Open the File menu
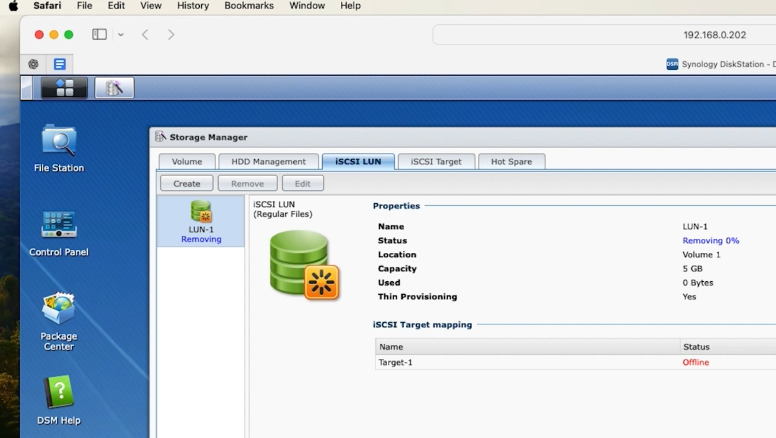The height and width of the screenshot is (438, 776). pos(85,6)
